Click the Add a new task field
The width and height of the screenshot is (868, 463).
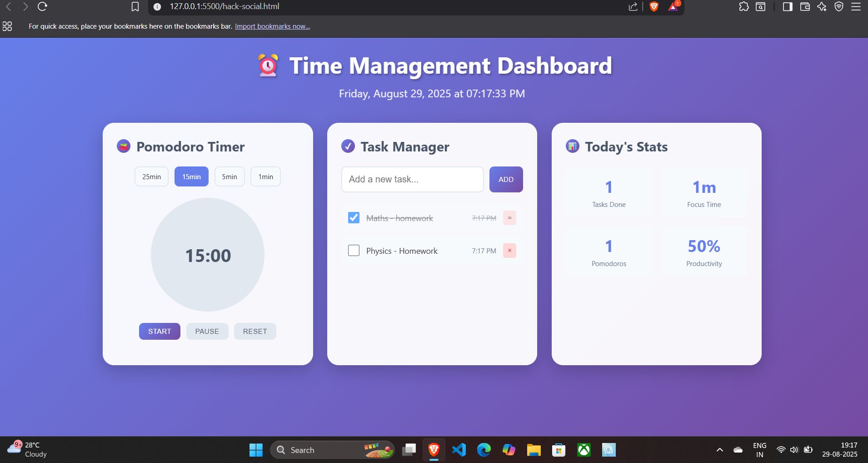tap(412, 179)
